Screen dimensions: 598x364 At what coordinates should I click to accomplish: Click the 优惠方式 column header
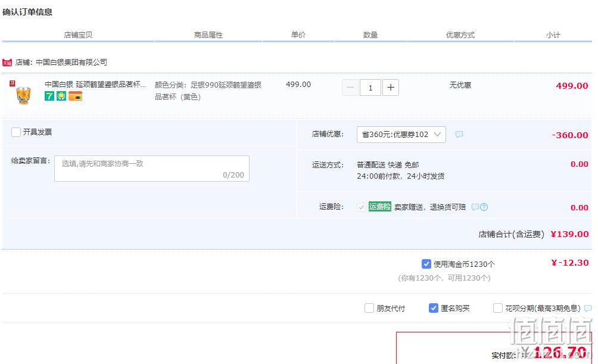point(460,35)
